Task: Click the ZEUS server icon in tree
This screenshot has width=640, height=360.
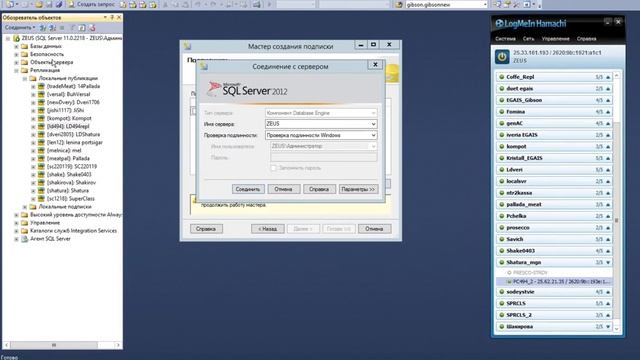Action: (x=16, y=38)
